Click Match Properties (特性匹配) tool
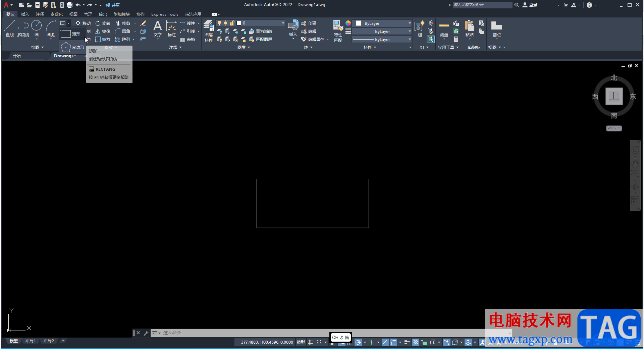 [x=338, y=31]
